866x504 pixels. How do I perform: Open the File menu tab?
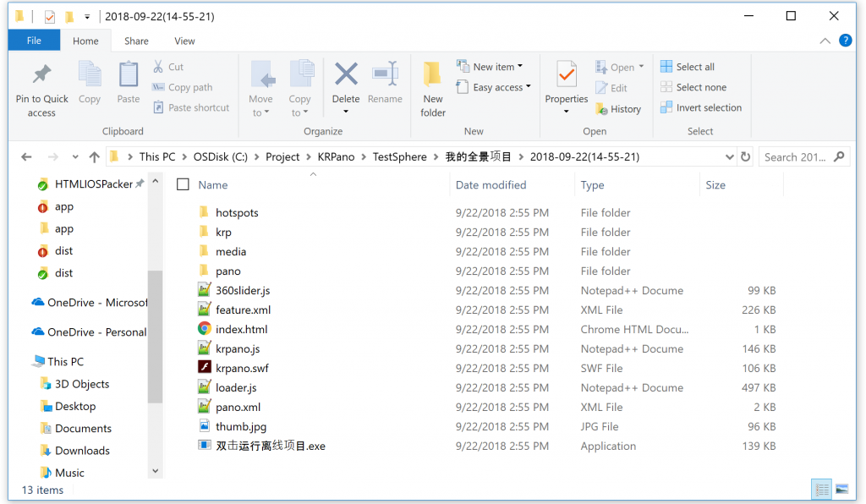tap(34, 41)
